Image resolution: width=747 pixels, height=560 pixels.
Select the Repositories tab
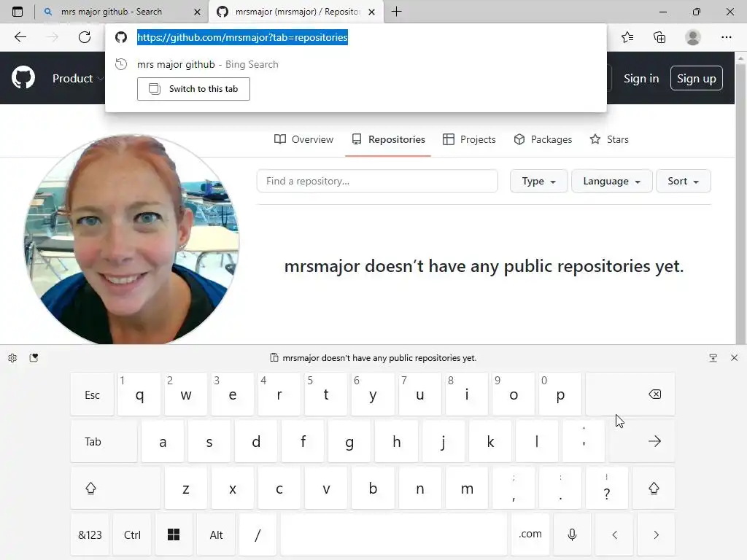pyautogui.click(x=388, y=139)
